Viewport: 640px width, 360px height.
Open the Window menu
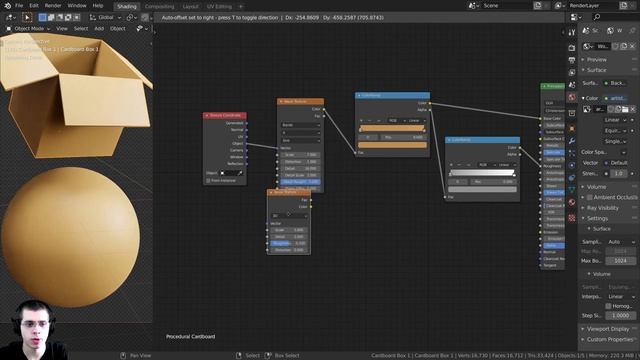(77, 6)
